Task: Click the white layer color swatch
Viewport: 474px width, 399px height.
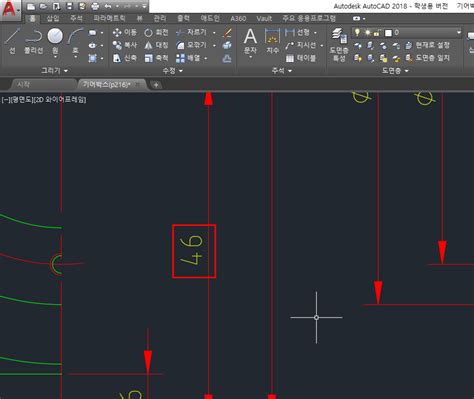Action: pyautogui.click(x=388, y=33)
